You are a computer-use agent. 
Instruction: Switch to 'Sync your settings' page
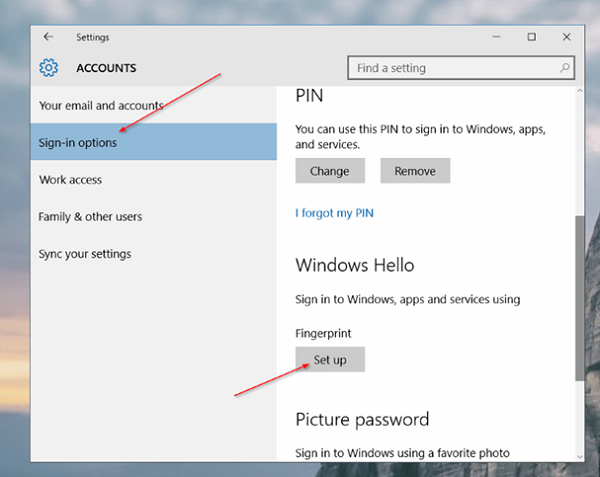tap(85, 254)
